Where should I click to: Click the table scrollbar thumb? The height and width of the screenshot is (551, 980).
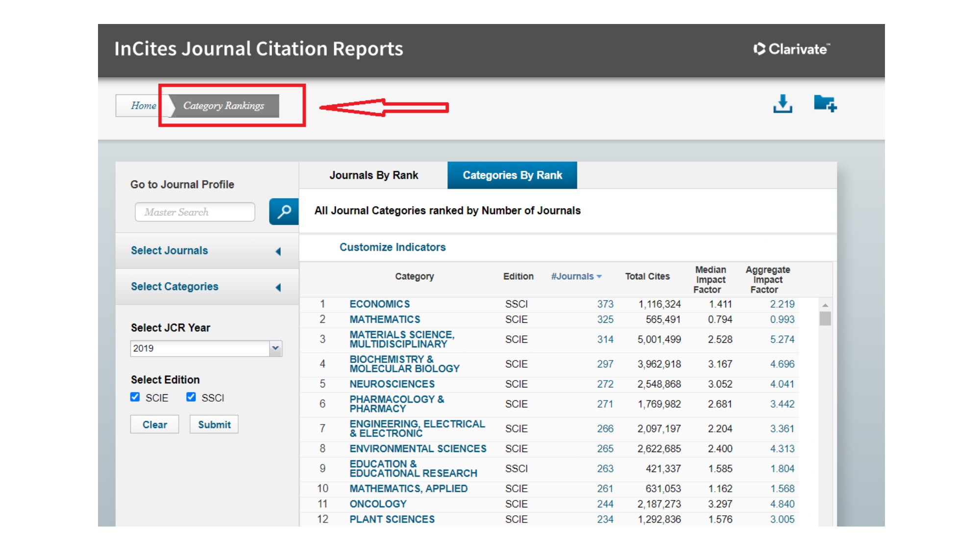tap(825, 319)
